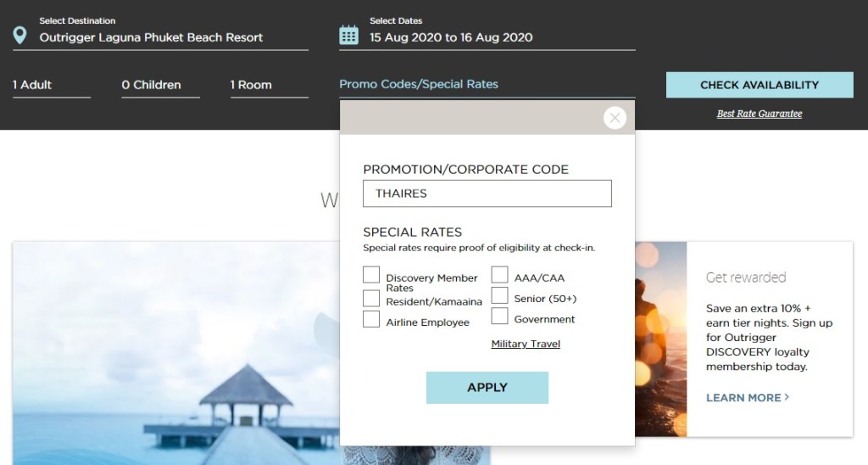Open the 1 Adult dropdown
This screenshot has height=465, width=868.
tap(51, 85)
